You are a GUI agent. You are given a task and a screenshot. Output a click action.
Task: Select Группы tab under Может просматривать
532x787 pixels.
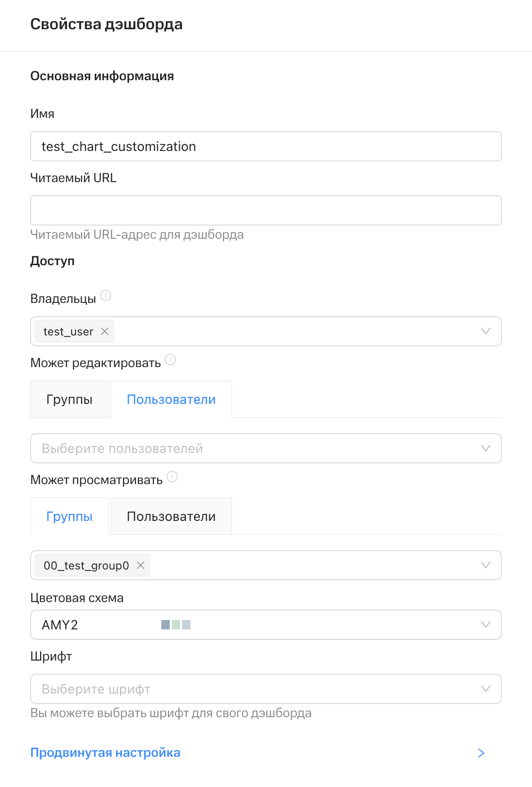tap(69, 517)
